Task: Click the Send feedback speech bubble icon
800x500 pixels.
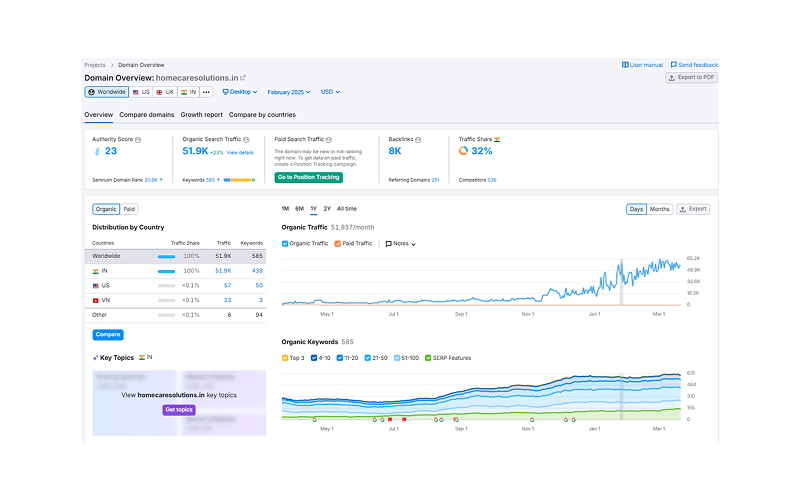Action: pos(673,65)
